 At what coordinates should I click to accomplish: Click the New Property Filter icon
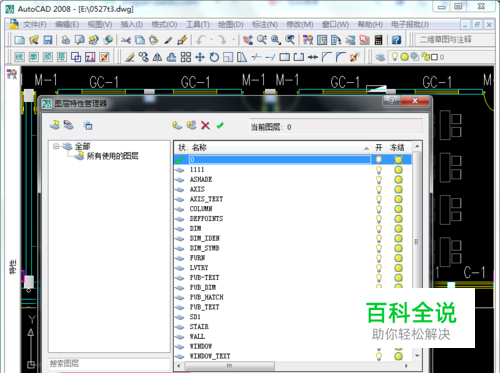coord(55,125)
